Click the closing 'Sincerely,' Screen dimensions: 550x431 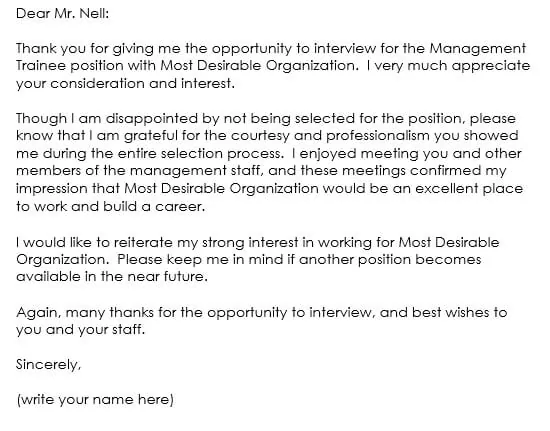(x=48, y=365)
